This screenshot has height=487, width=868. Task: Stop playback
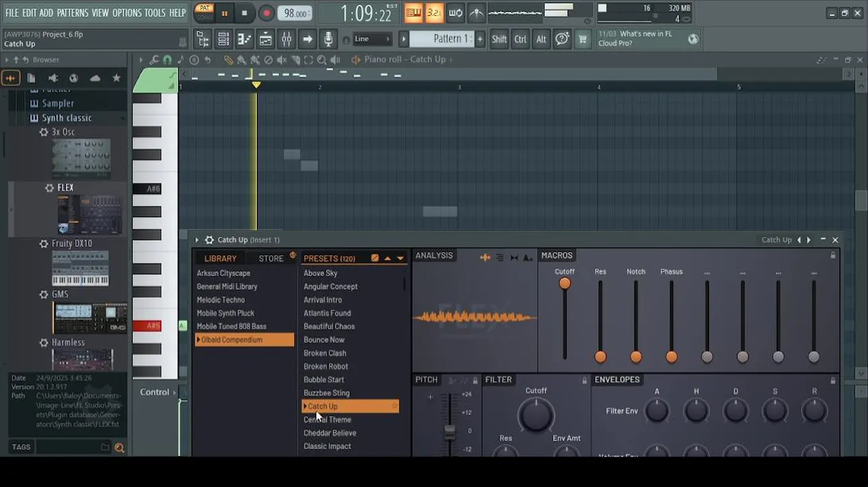pyautogui.click(x=244, y=12)
